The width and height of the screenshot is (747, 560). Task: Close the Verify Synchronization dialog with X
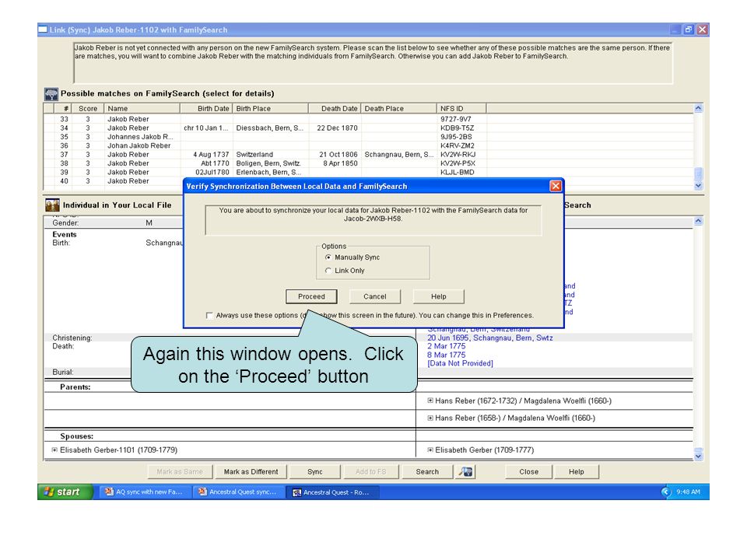coord(556,186)
